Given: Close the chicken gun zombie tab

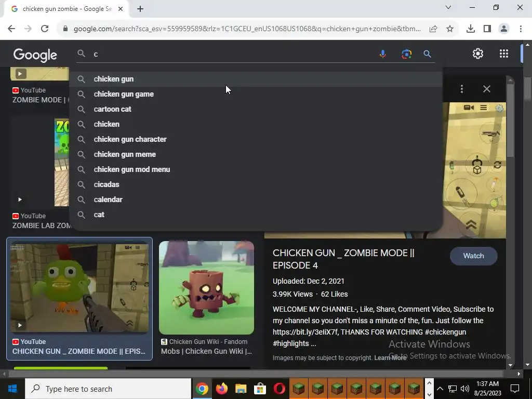Looking at the screenshot, I should (121, 9).
